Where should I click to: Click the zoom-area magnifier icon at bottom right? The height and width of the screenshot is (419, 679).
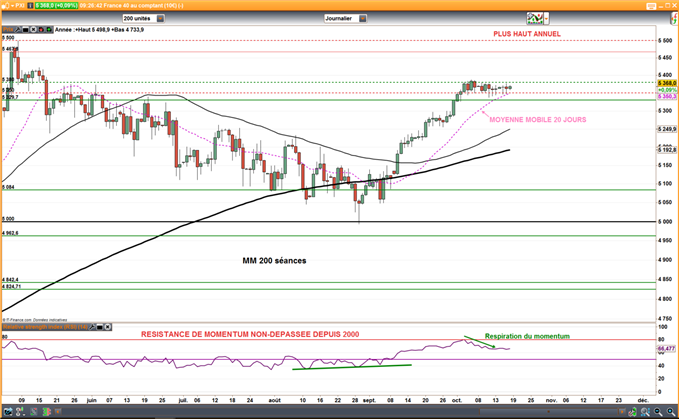coord(645,411)
